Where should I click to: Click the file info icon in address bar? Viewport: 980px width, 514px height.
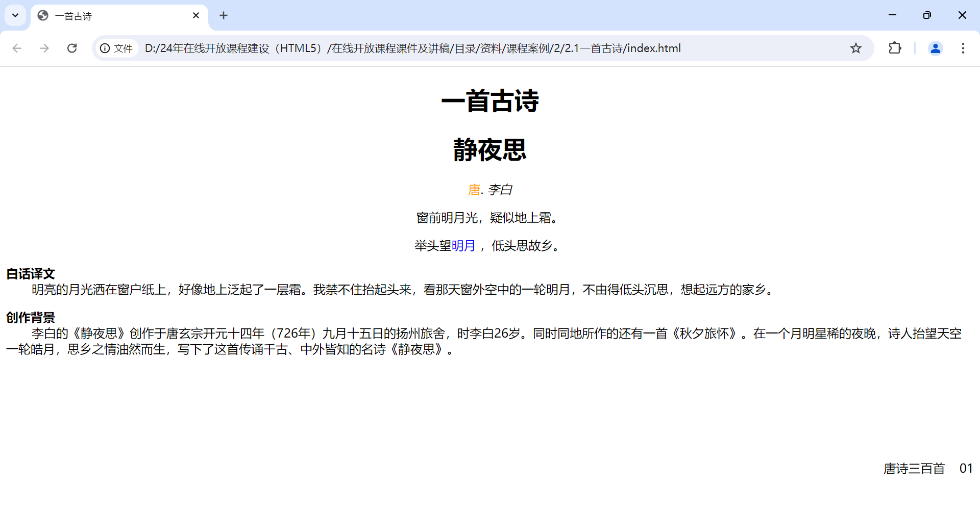tap(117, 48)
